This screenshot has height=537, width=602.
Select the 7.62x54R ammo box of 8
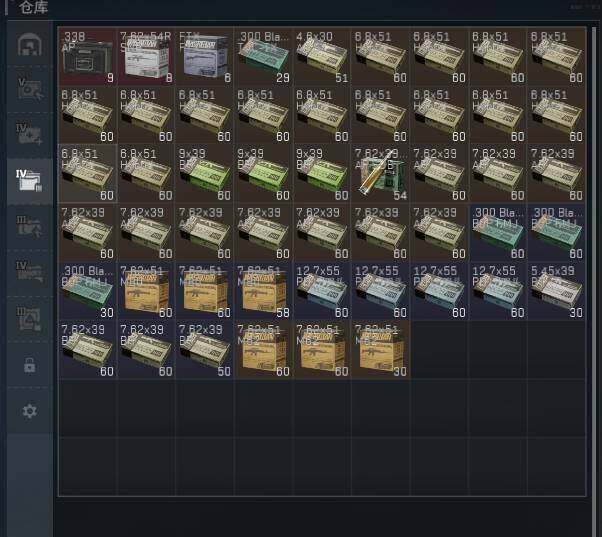point(146,56)
